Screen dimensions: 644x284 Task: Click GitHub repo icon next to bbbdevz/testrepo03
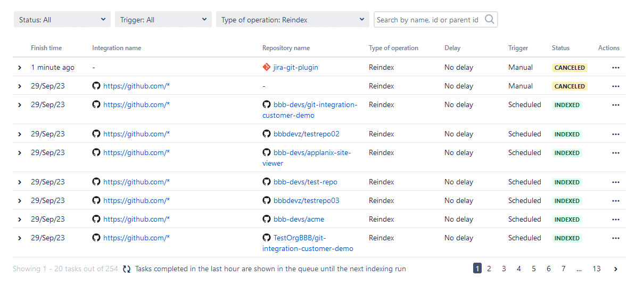(x=267, y=200)
